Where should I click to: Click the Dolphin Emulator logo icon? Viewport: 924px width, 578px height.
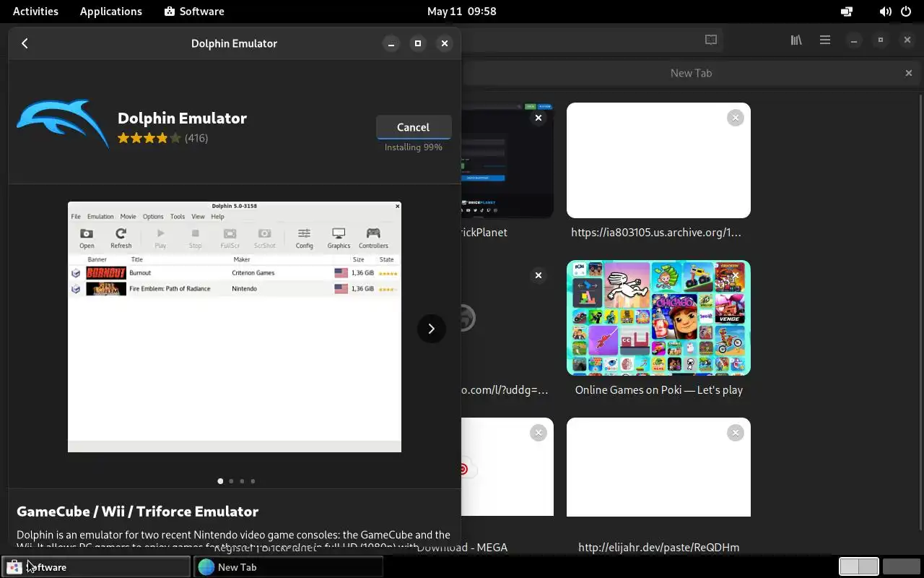(63, 124)
